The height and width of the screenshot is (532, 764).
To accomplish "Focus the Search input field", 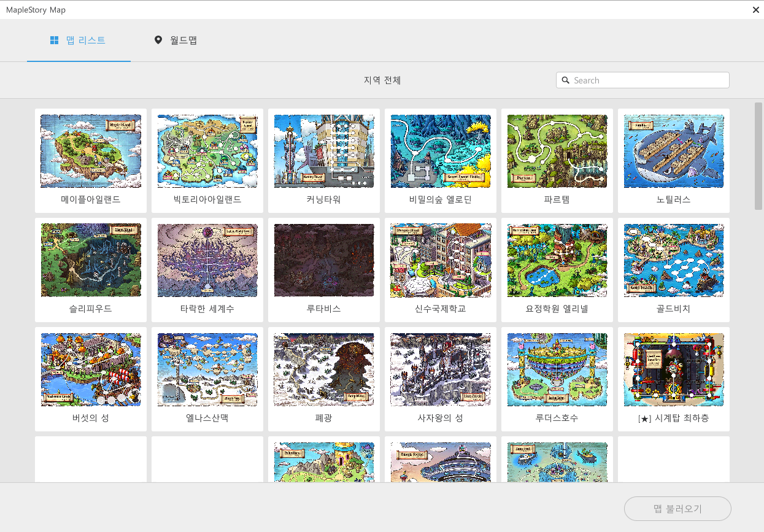I will (642, 80).
